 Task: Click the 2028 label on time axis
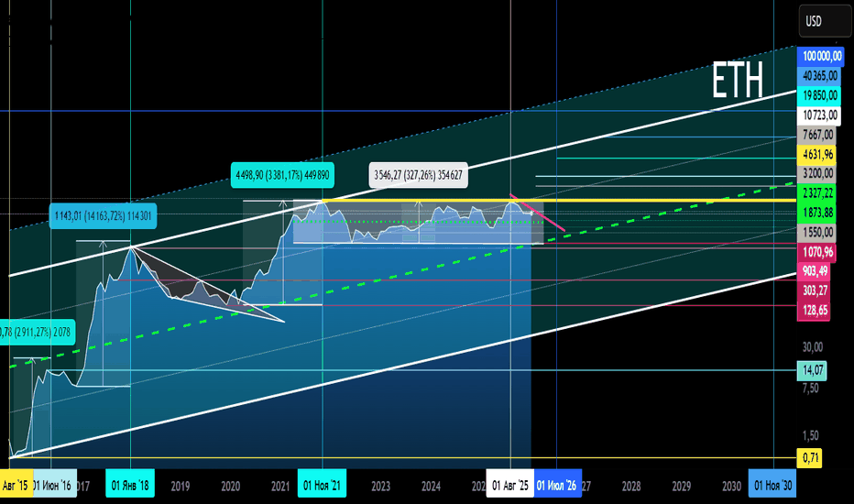pyautogui.click(x=631, y=486)
